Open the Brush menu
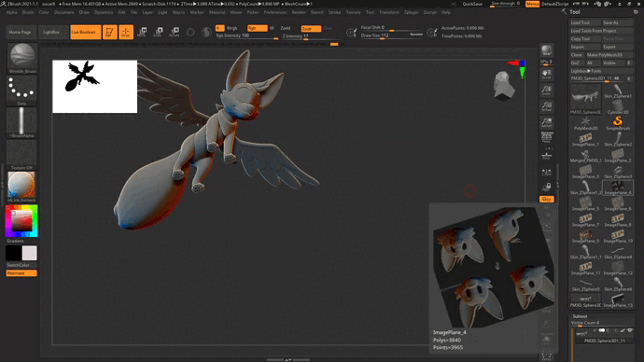This screenshot has width=644, height=362. (28, 12)
